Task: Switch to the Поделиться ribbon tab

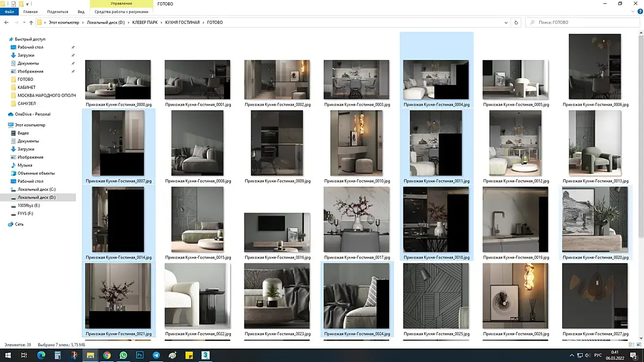Action: coord(57,12)
